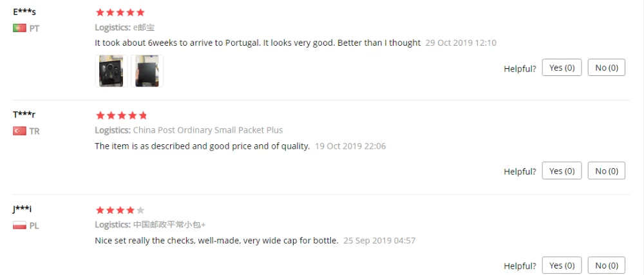
Task: Click the 29 Oct 2019 12:10 timestamp
Action: click(x=461, y=43)
